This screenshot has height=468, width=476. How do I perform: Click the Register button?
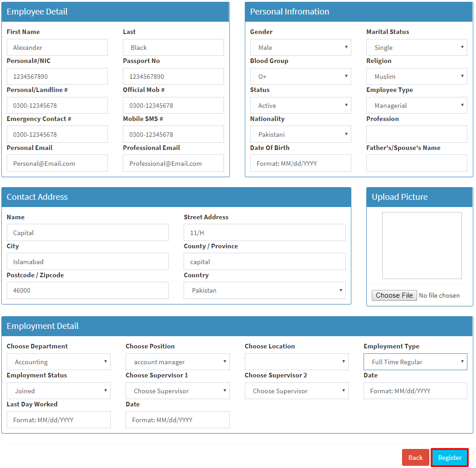450,458
